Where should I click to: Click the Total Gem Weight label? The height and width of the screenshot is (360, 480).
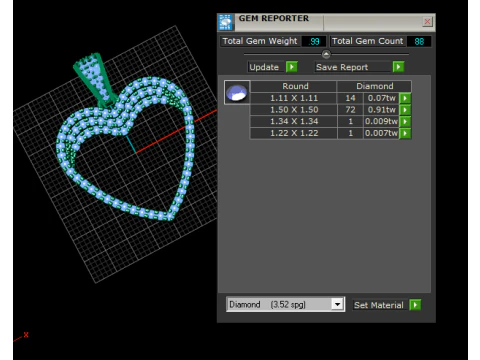coord(260,41)
